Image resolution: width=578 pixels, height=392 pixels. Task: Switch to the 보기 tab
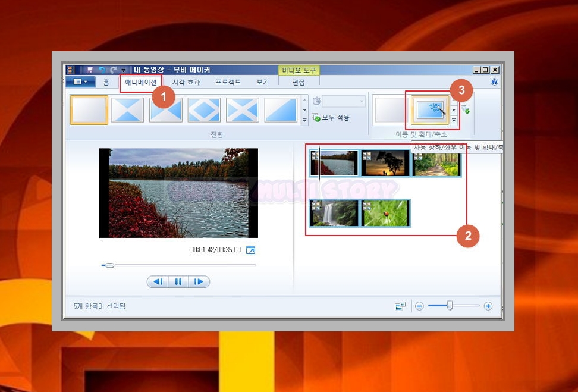(x=263, y=82)
